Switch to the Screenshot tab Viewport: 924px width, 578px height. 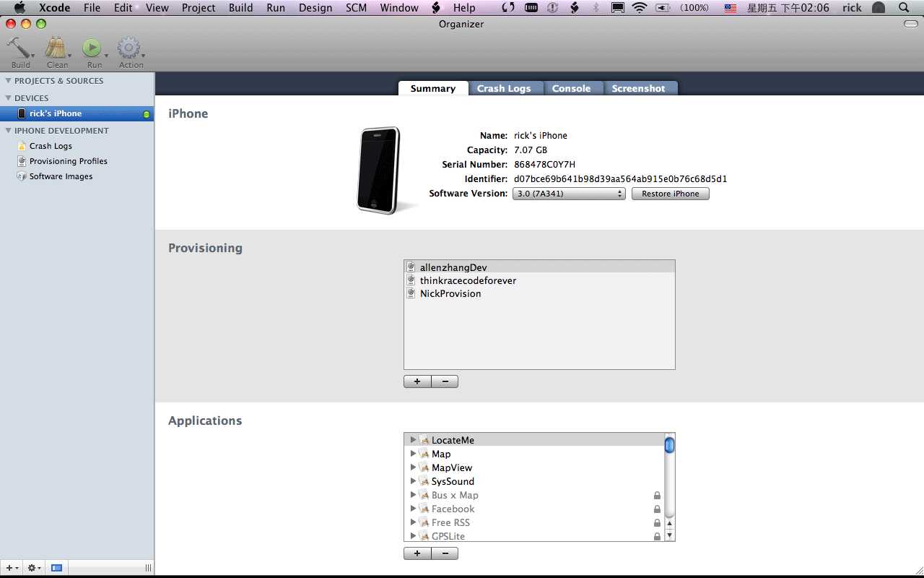(639, 88)
